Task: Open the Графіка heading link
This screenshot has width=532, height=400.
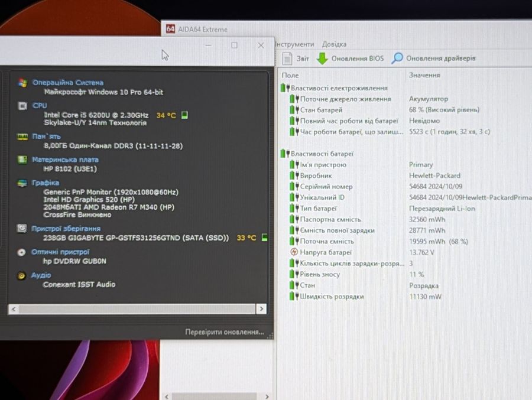Action: tap(46, 183)
